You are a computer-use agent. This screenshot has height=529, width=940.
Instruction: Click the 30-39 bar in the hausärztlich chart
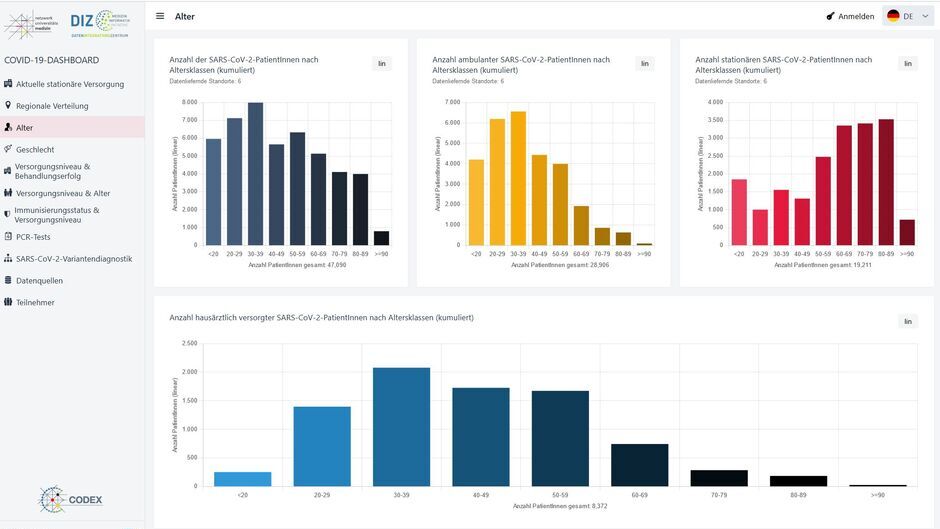coord(401,426)
